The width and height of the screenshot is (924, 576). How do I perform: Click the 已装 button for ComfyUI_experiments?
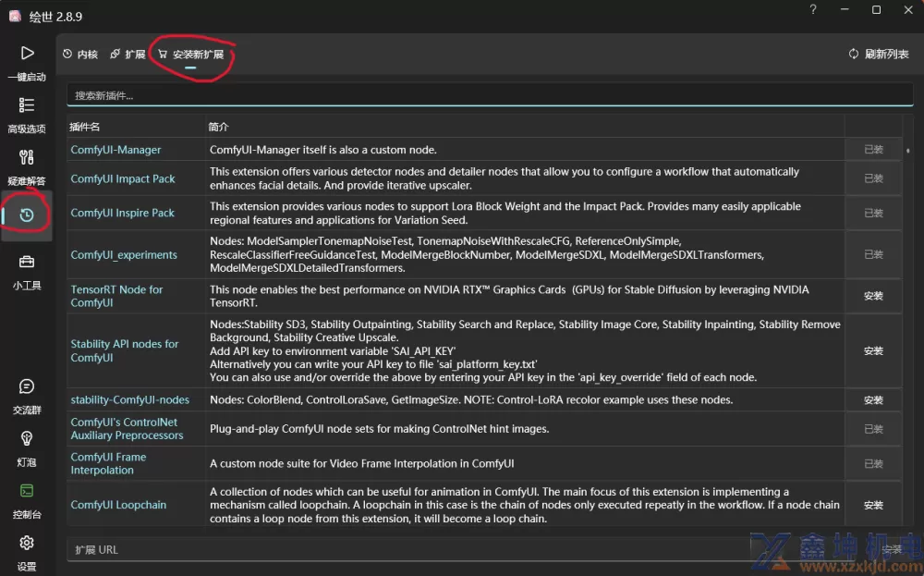873,254
